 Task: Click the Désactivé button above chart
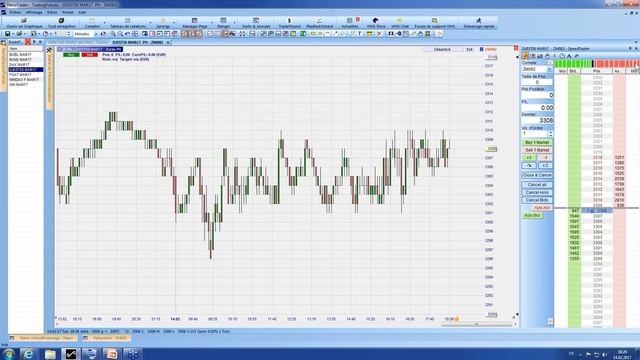pos(442,49)
